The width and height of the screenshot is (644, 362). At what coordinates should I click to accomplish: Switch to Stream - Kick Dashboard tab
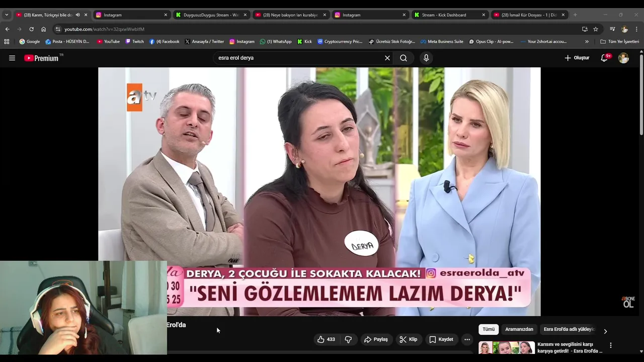pos(449,15)
